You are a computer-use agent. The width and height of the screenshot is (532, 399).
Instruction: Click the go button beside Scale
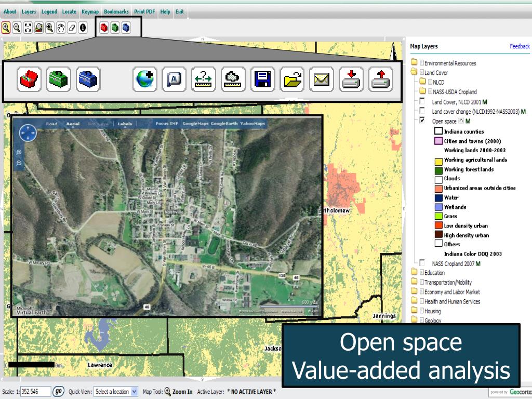58,392
